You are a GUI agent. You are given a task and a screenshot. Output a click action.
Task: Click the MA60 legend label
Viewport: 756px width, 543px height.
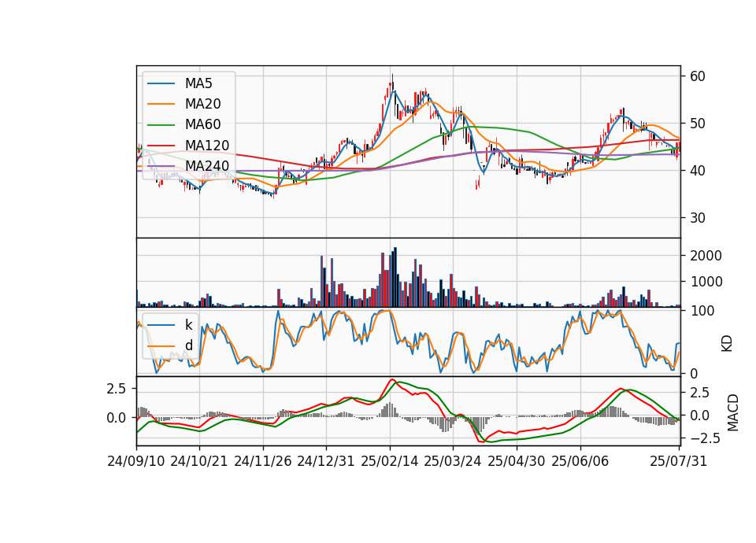[202, 124]
